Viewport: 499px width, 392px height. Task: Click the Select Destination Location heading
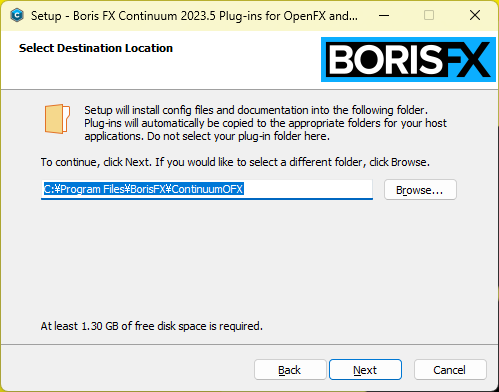96,48
